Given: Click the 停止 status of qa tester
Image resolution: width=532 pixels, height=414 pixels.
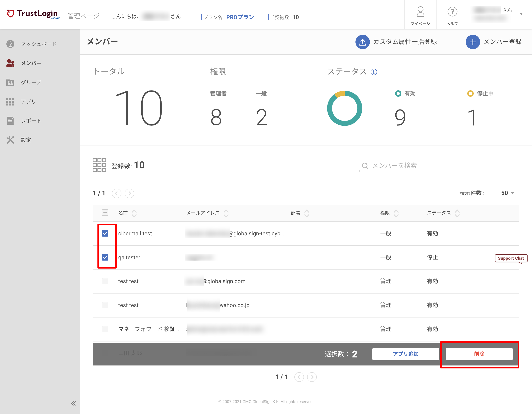Looking at the screenshot, I should pos(432,257).
